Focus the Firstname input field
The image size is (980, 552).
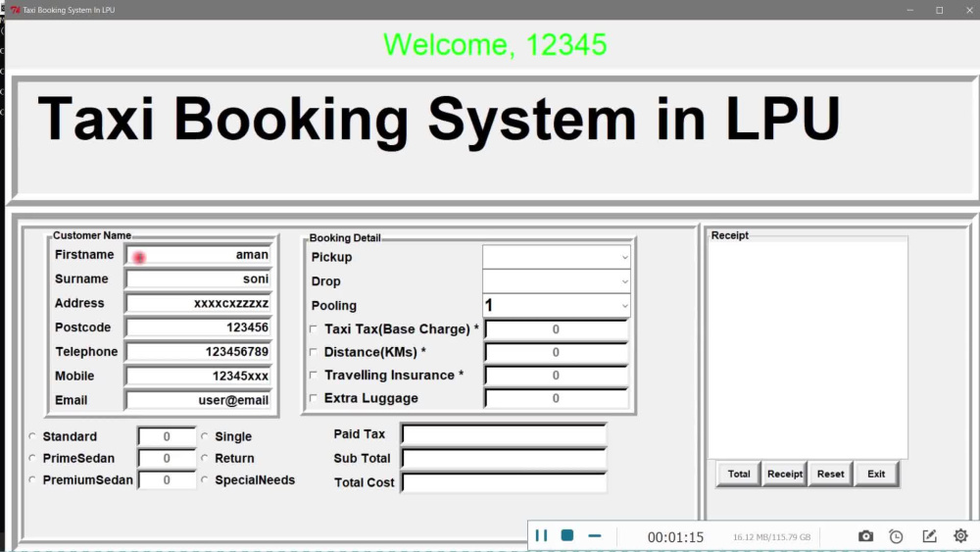coord(199,255)
